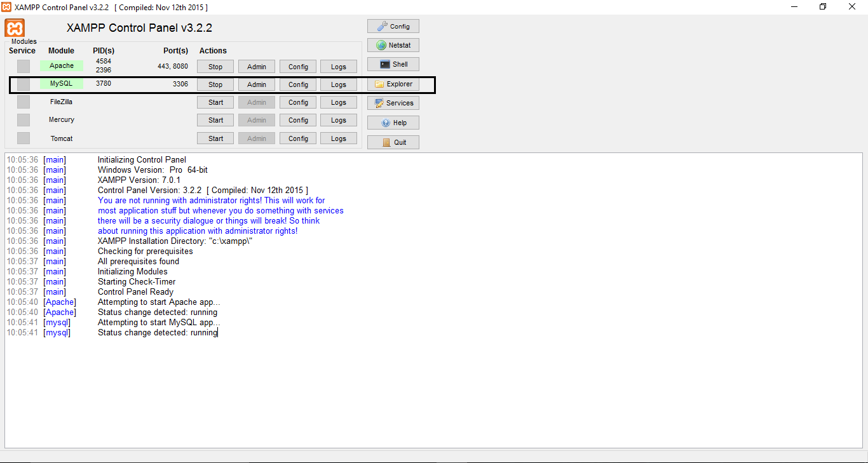Screen dimensions: 868x463
Task: Toggle Apache service install checkbox
Action: tap(24, 66)
